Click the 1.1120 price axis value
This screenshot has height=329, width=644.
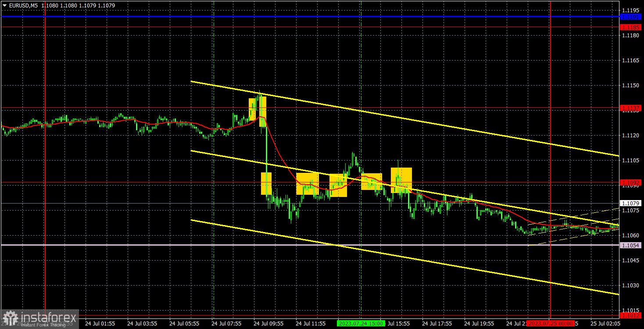click(631, 135)
